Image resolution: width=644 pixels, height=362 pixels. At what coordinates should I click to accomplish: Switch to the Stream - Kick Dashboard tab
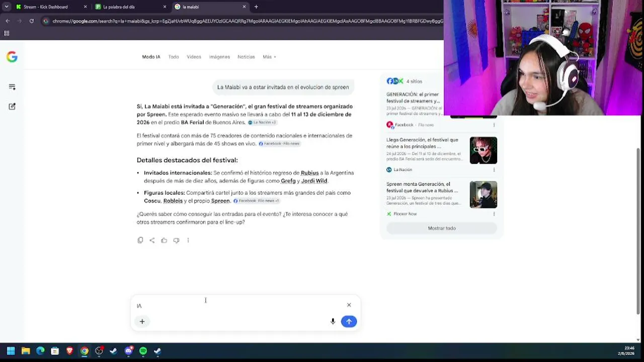(x=51, y=7)
